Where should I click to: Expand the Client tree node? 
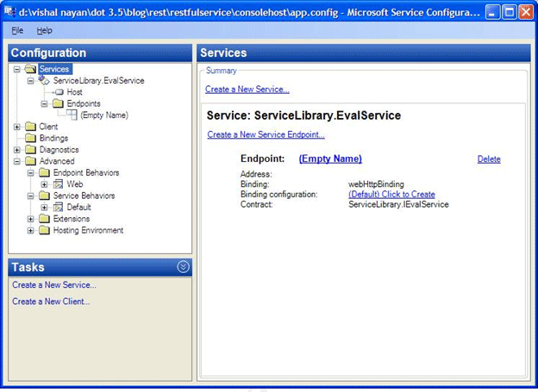pyautogui.click(x=17, y=127)
